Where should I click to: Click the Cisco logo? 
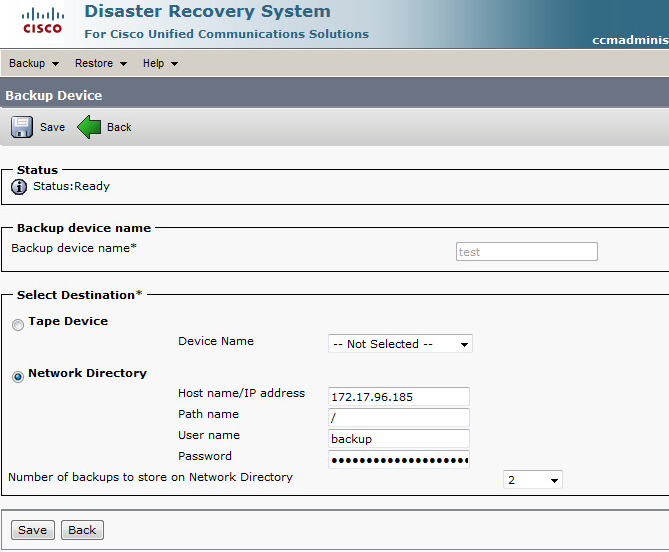42,21
